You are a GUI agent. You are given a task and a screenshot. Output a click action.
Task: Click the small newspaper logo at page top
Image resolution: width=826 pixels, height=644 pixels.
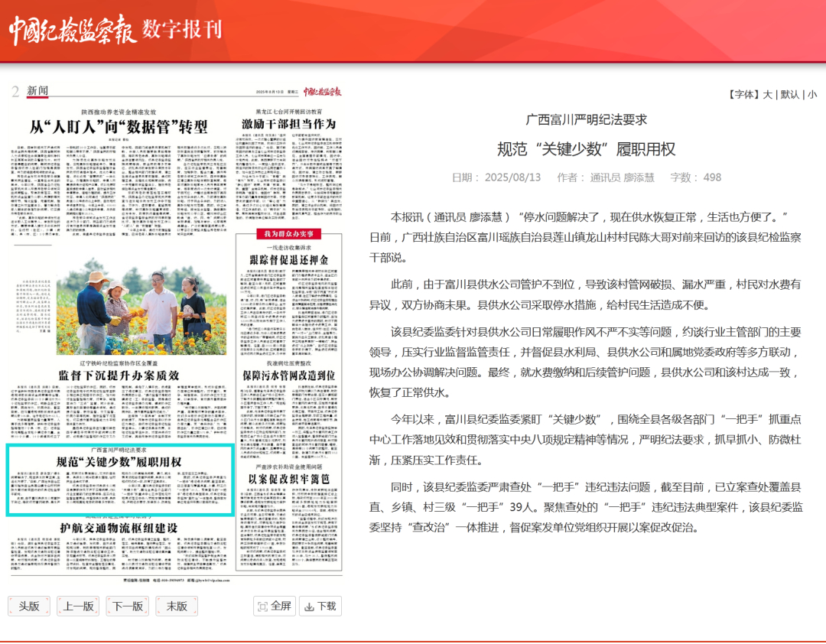click(x=323, y=92)
